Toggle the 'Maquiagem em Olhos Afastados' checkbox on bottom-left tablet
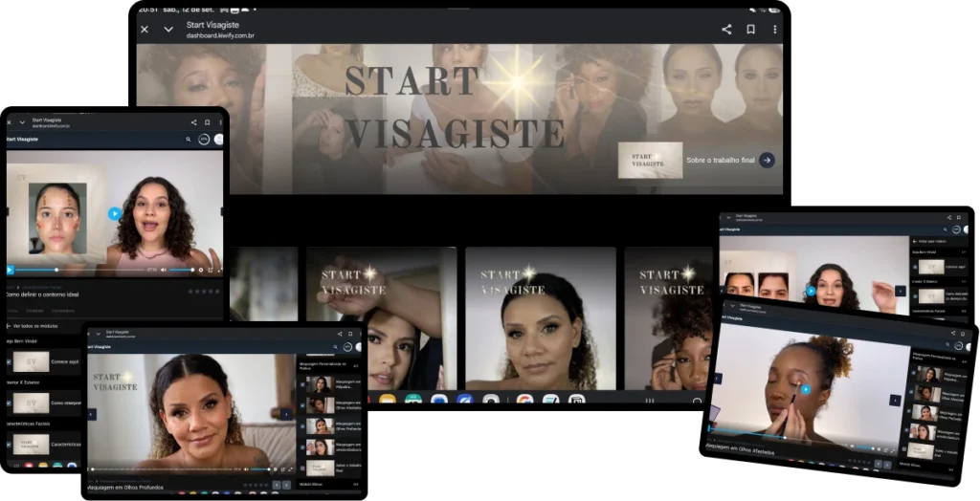 click(302, 405)
